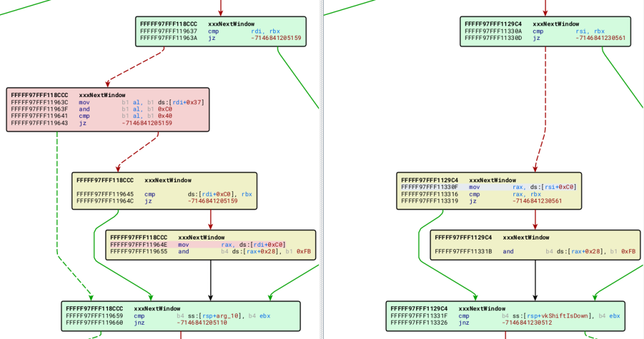Click the vertical divider between the two graphs
Image resolution: width=644 pixels, height=339 pixels.
321,169
